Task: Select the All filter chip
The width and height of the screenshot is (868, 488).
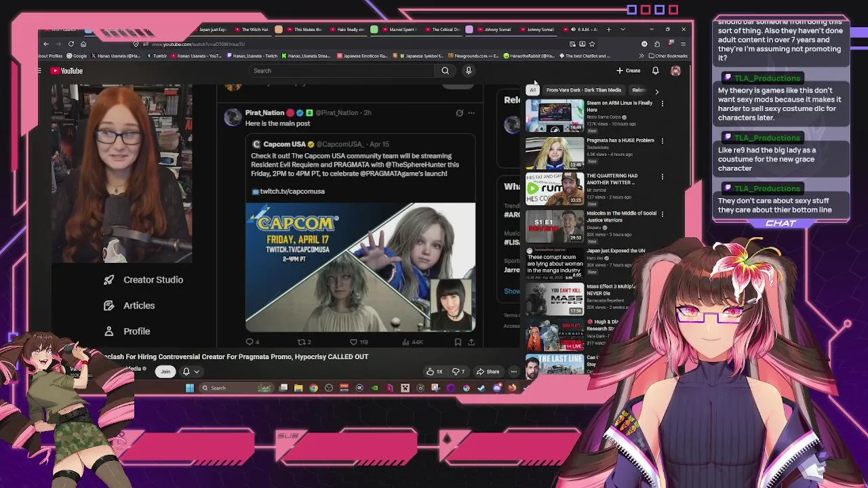Action: (533, 90)
